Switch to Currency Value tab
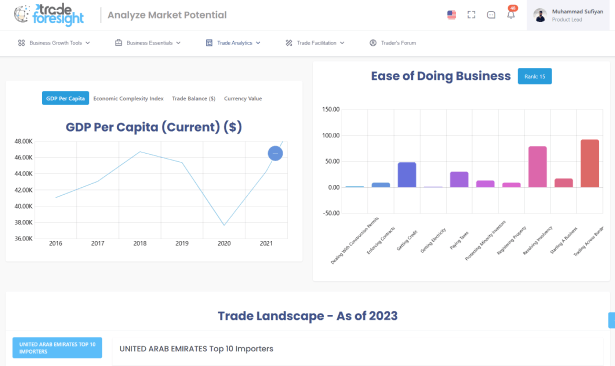The height and width of the screenshot is (366, 615). tap(243, 98)
